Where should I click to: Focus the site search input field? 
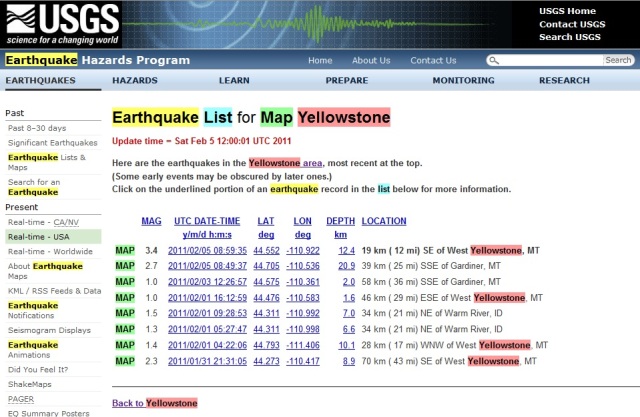click(551, 60)
